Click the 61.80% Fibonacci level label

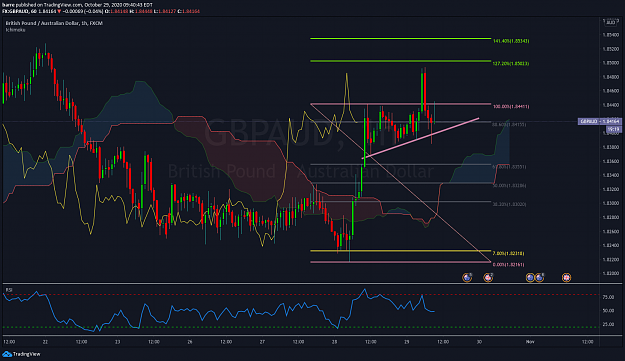pyautogui.click(x=509, y=167)
